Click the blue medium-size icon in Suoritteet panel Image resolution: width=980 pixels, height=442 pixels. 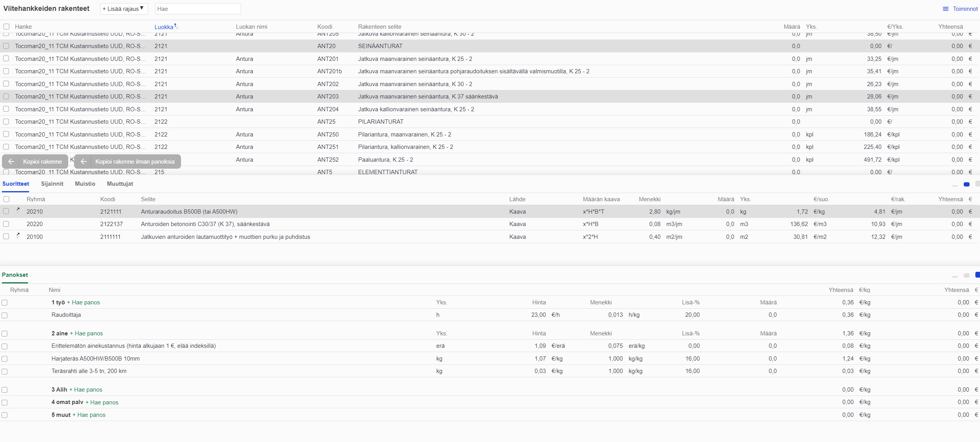click(966, 185)
